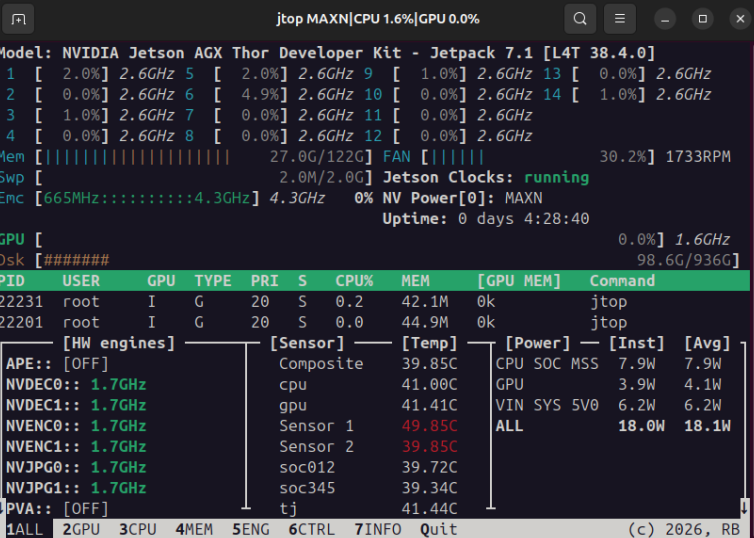Click the NVDEC1 engine entry

[x=76, y=405]
